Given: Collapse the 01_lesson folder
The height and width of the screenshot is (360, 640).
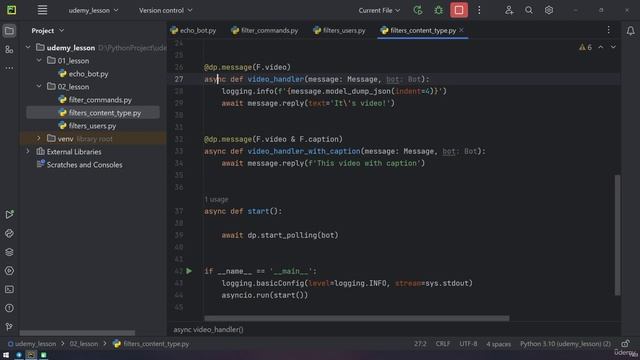Looking at the screenshot, I should click(x=39, y=61).
